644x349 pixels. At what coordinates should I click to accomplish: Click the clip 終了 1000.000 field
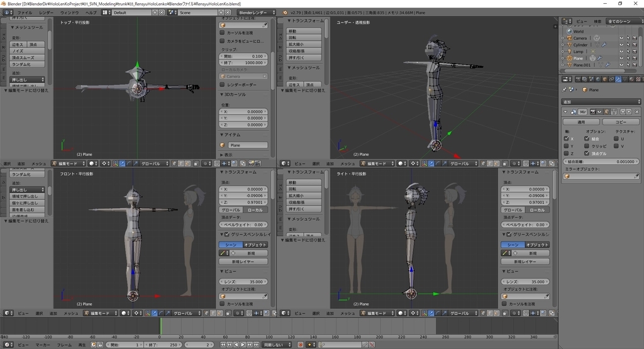coord(244,63)
